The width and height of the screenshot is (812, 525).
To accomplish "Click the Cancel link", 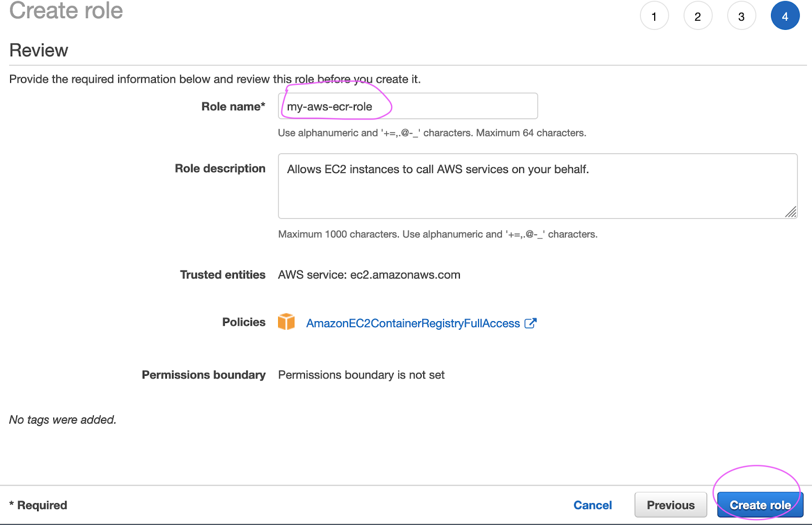I will click(x=592, y=505).
